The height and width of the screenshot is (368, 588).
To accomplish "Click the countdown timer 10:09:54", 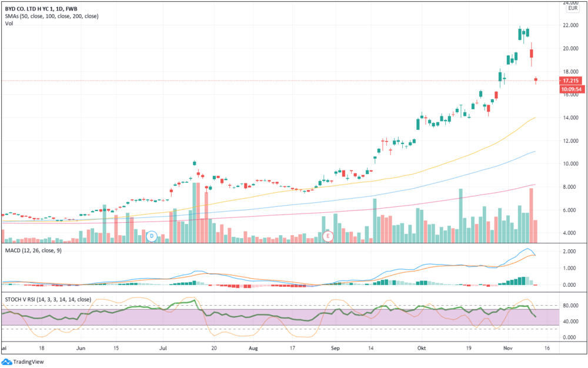I will [x=571, y=89].
